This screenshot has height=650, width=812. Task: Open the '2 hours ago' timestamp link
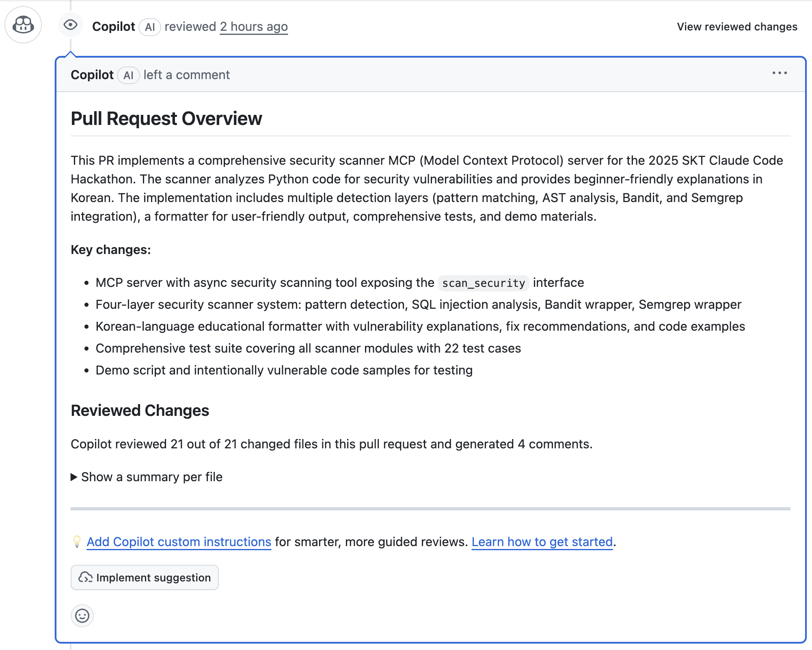point(254,27)
